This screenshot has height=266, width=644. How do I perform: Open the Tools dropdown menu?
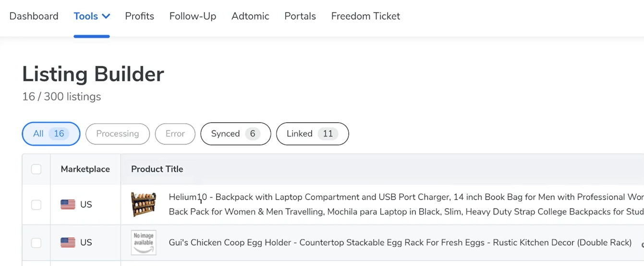[92, 16]
